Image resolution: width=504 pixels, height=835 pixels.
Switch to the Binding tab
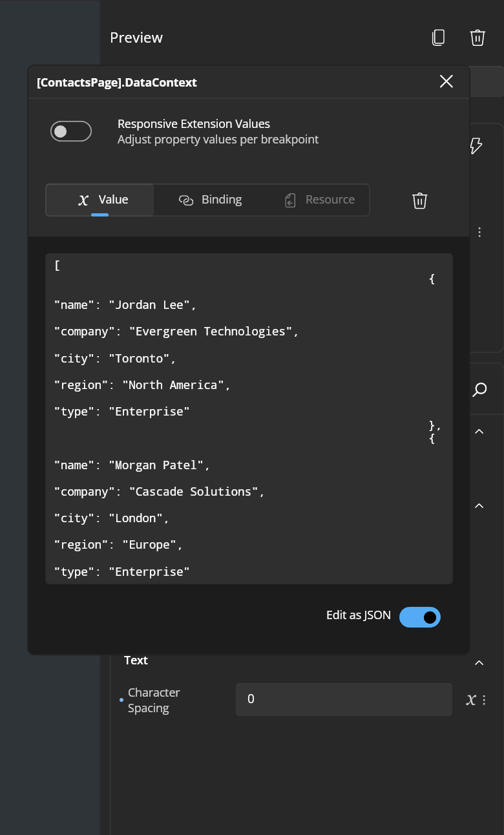pos(210,200)
